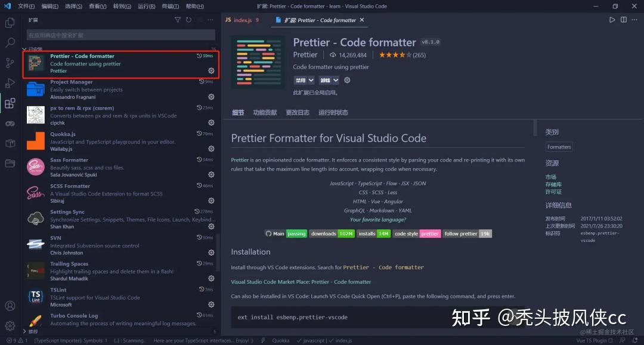The image size is (644, 345).
Task: Open manage gear for Sass Formatter
Action: [x=211, y=175]
